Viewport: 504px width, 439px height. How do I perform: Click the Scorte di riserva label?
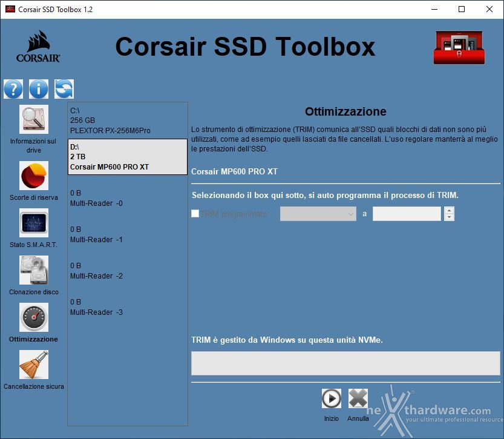(x=34, y=197)
